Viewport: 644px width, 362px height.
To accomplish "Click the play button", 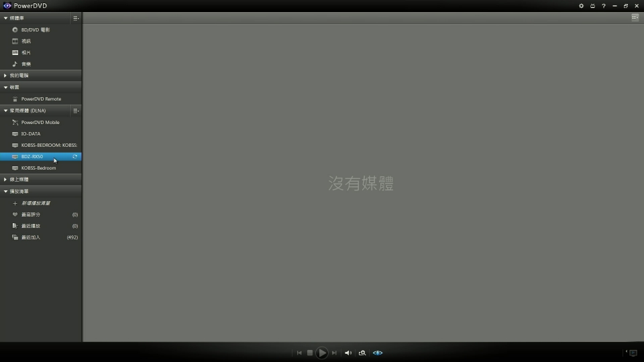I will pos(322,353).
